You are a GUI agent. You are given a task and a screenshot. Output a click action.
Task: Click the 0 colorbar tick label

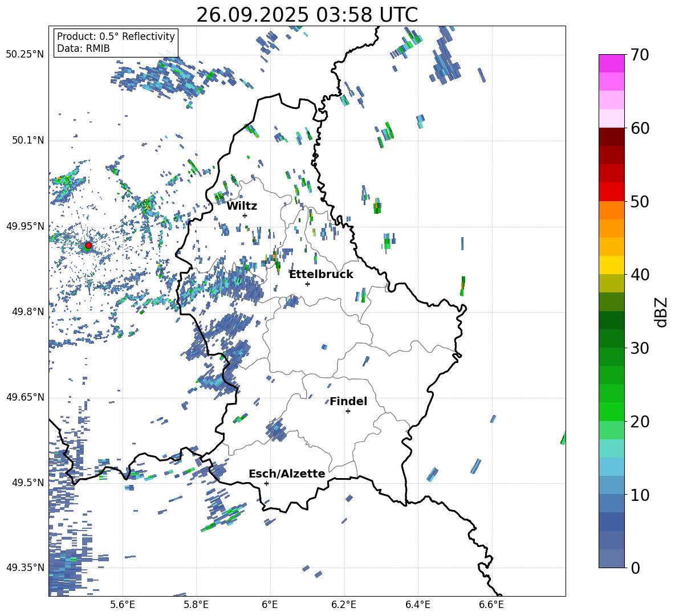tap(635, 568)
